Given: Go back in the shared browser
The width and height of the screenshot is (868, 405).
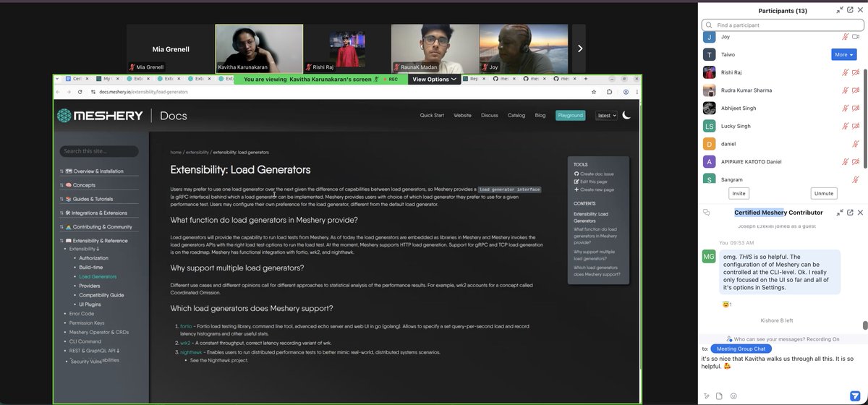Looking at the screenshot, I should click(x=59, y=92).
